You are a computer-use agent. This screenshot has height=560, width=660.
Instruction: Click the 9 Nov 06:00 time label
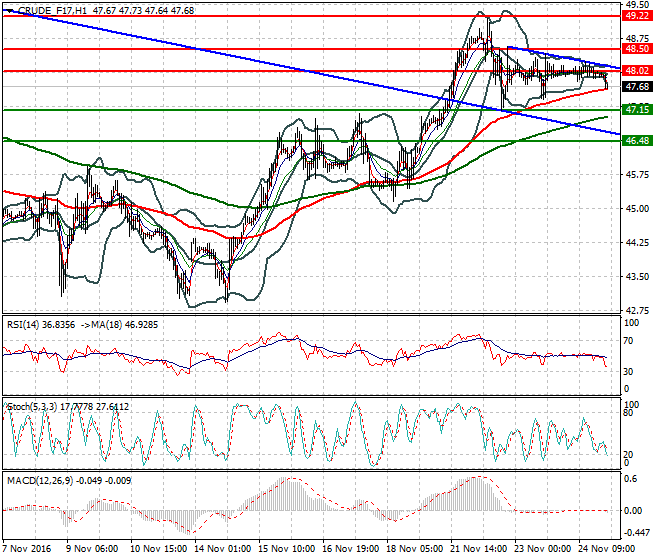[92, 549]
